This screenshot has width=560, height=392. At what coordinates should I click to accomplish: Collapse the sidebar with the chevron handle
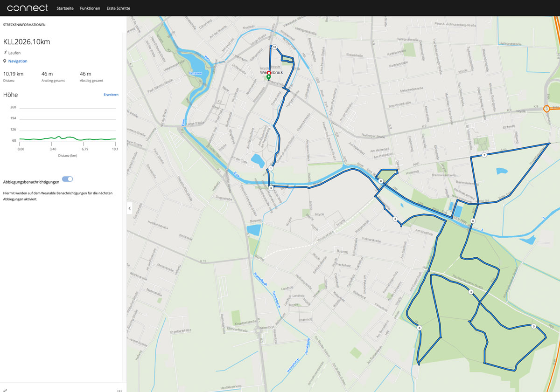tap(130, 208)
